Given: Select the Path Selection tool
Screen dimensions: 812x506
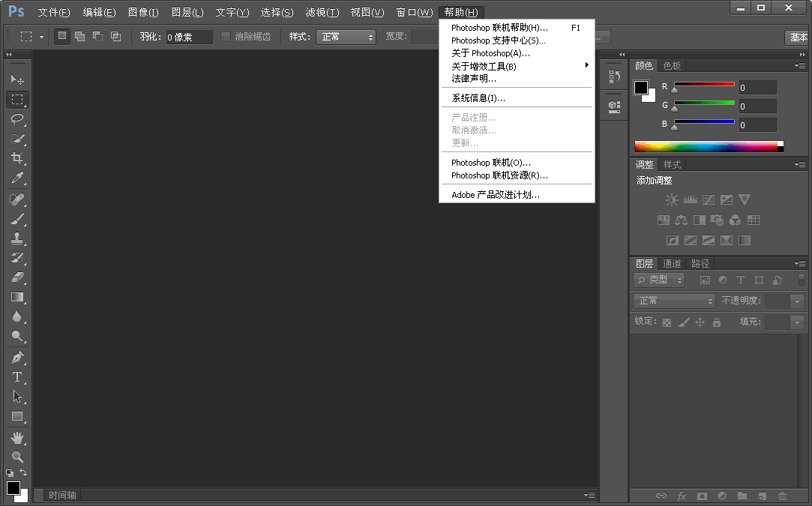Looking at the screenshot, I should pyautogui.click(x=17, y=397).
